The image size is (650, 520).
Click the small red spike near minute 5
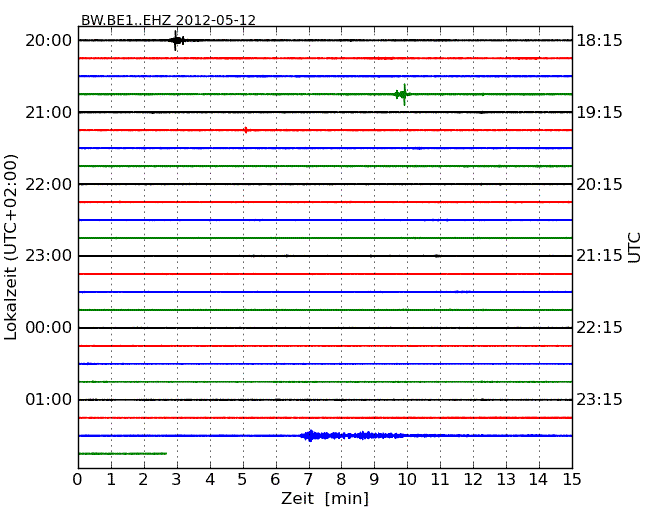pyautogui.click(x=246, y=130)
